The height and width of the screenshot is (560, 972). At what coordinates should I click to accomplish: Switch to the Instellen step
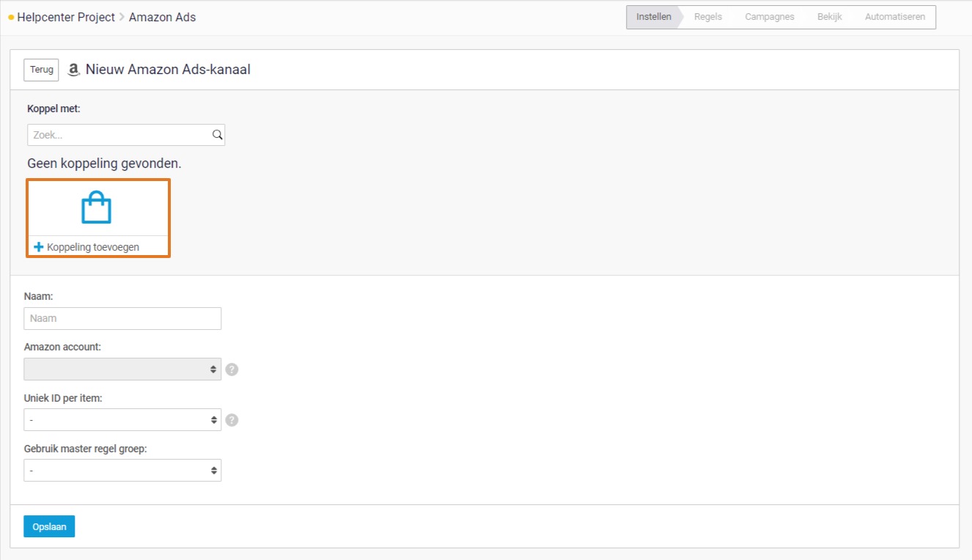[654, 17]
